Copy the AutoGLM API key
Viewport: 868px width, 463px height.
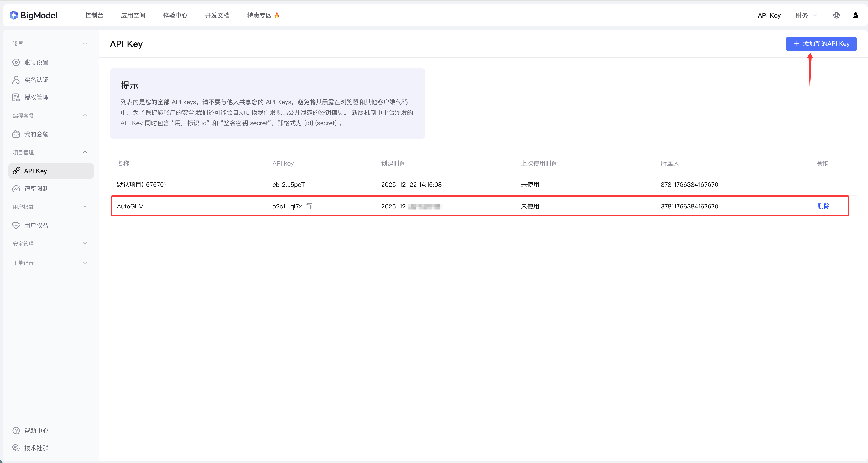309,206
